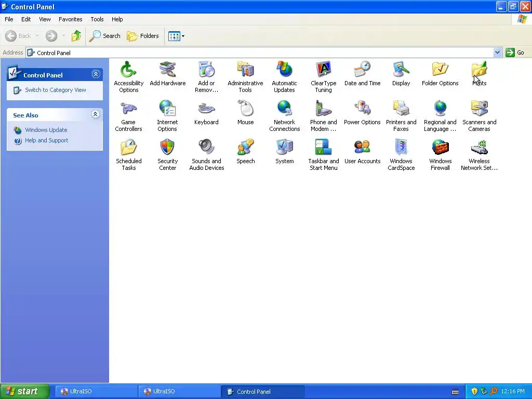Open the Tools menu

pos(97,19)
